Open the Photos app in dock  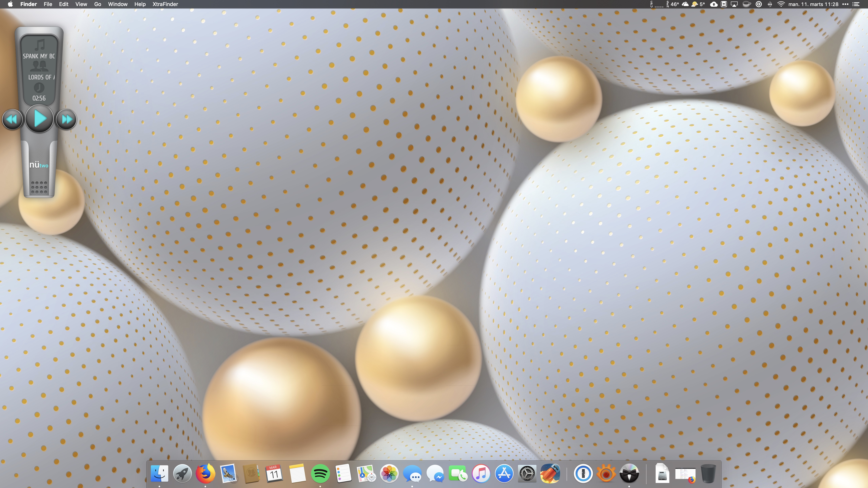389,474
